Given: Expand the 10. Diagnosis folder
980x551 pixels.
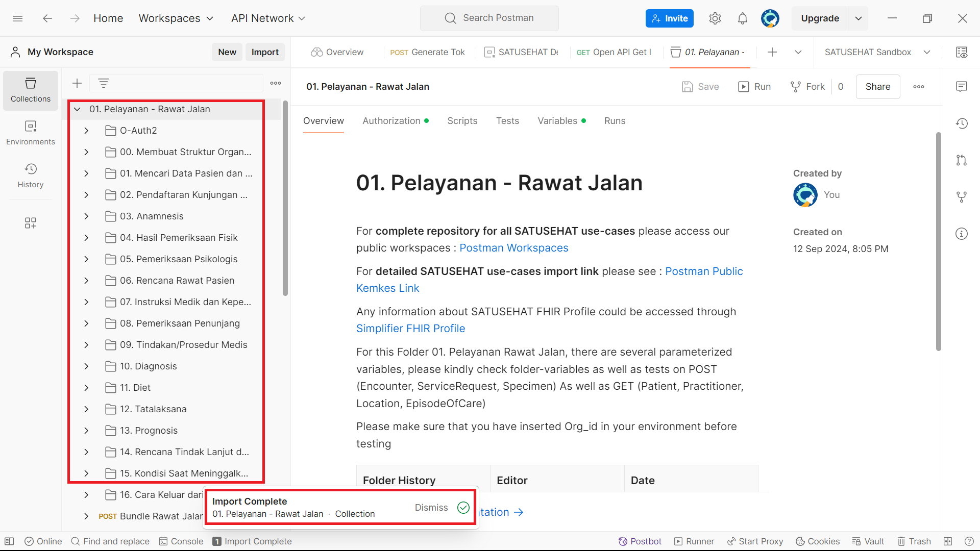Looking at the screenshot, I should coord(86,366).
